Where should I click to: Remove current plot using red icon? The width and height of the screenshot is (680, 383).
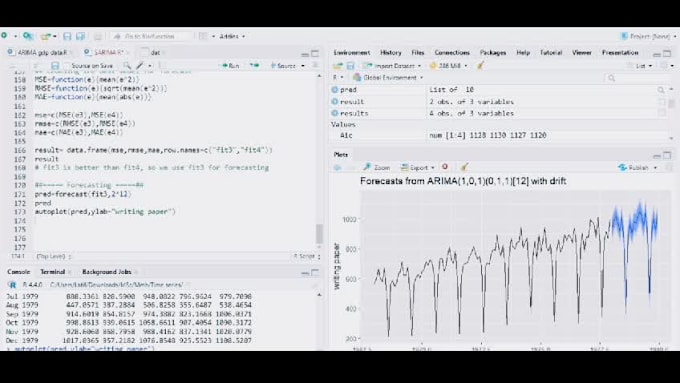445,167
